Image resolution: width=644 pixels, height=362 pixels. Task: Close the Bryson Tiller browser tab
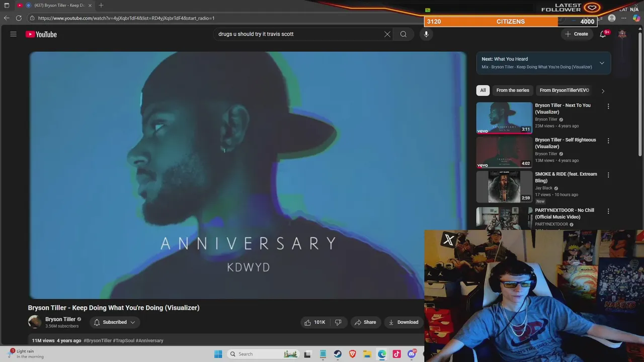tap(89, 5)
